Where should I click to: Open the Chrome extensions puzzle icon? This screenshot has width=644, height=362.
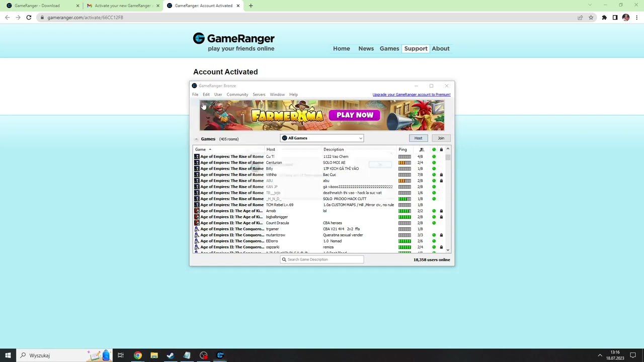604,18
